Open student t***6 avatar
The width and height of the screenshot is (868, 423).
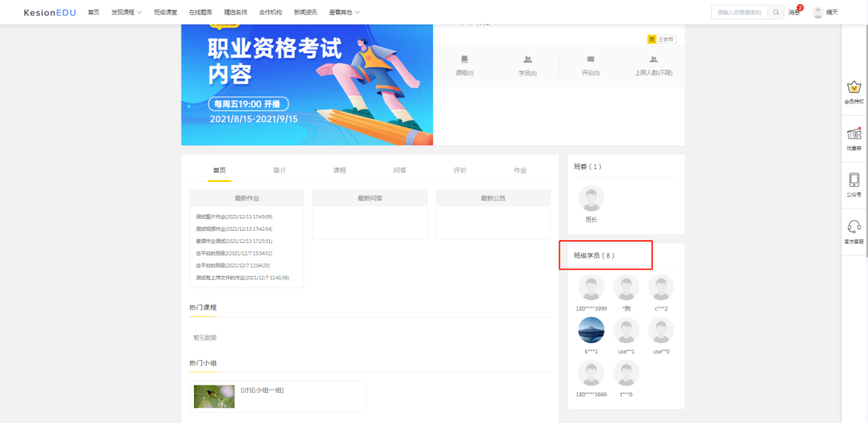[x=626, y=374]
